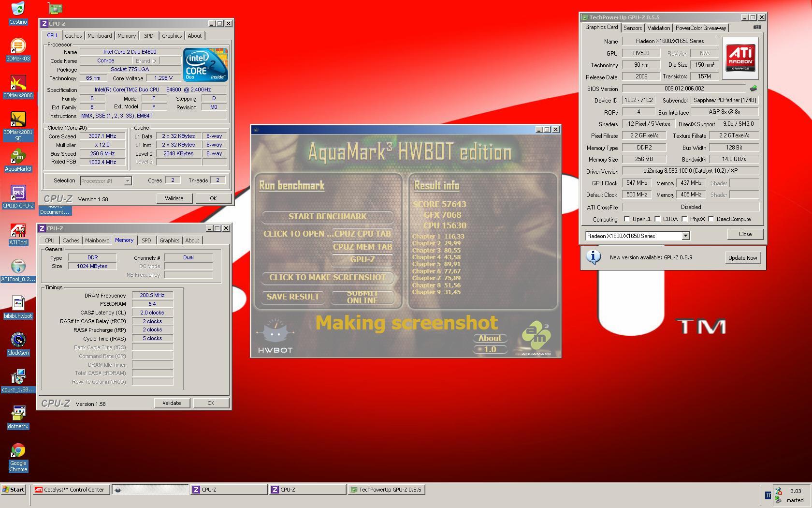Open the Windows Start button

coord(13,490)
